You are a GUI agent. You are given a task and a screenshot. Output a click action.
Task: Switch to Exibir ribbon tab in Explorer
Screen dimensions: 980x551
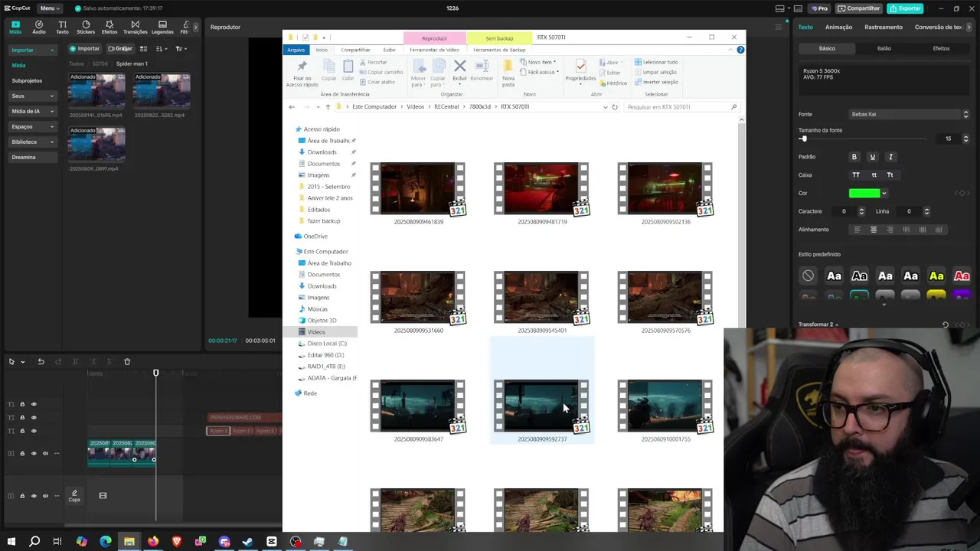tap(390, 50)
